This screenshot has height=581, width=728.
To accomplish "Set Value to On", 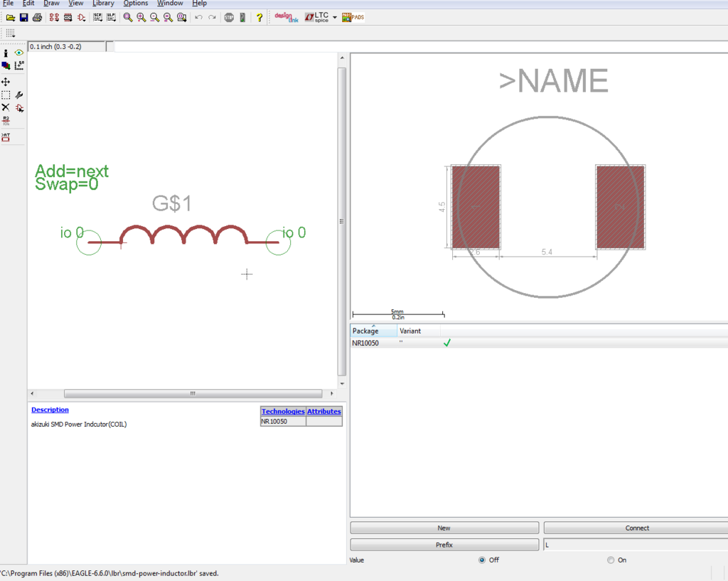I will [611, 560].
